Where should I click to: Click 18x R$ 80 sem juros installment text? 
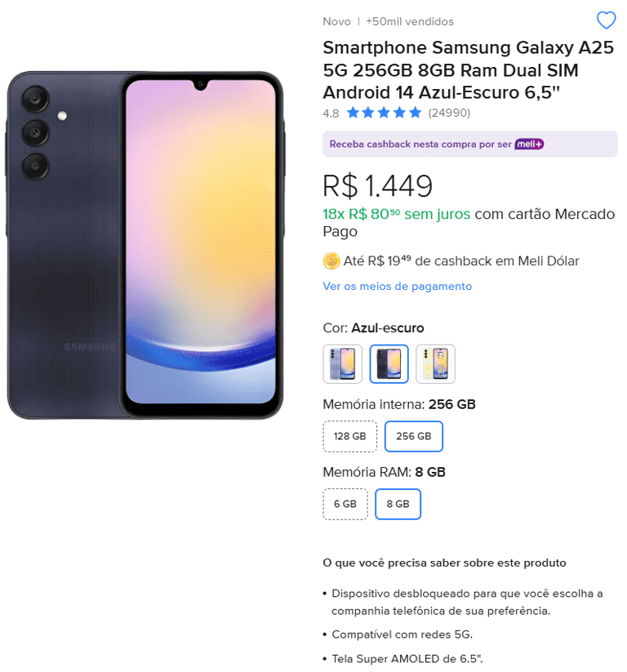pyautogui.click(x=397, y=214)
